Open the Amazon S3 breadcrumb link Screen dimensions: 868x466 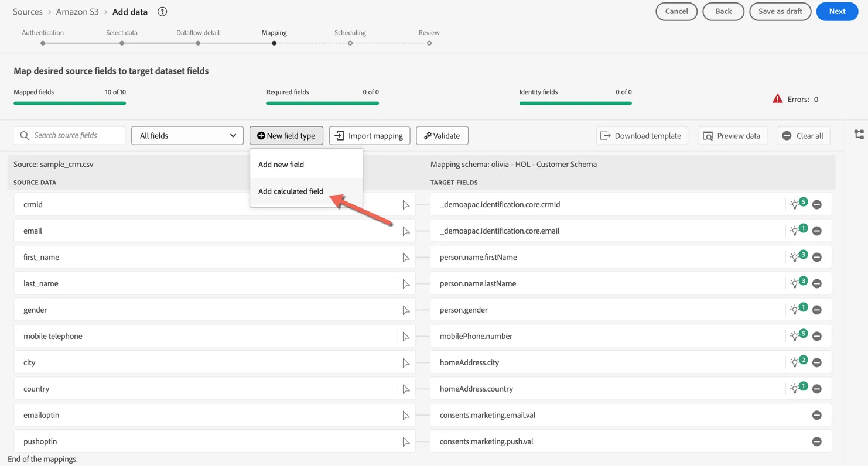77,12
